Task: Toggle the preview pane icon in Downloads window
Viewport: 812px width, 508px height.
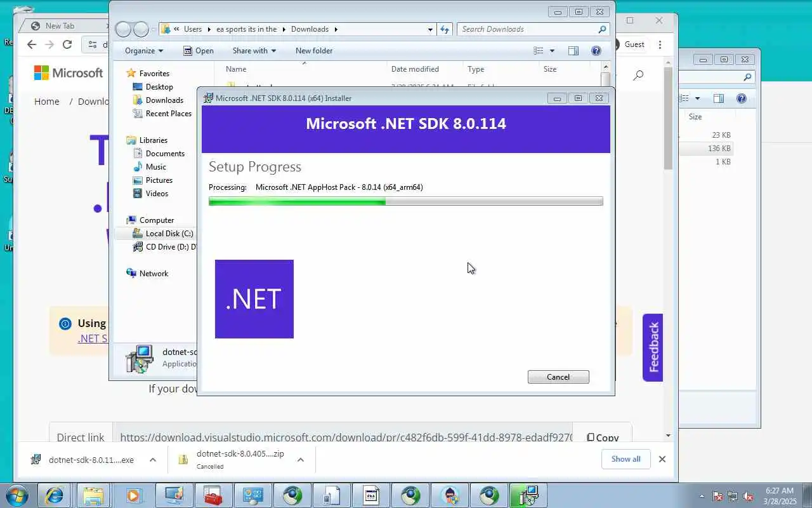Action: click(573, 51)
